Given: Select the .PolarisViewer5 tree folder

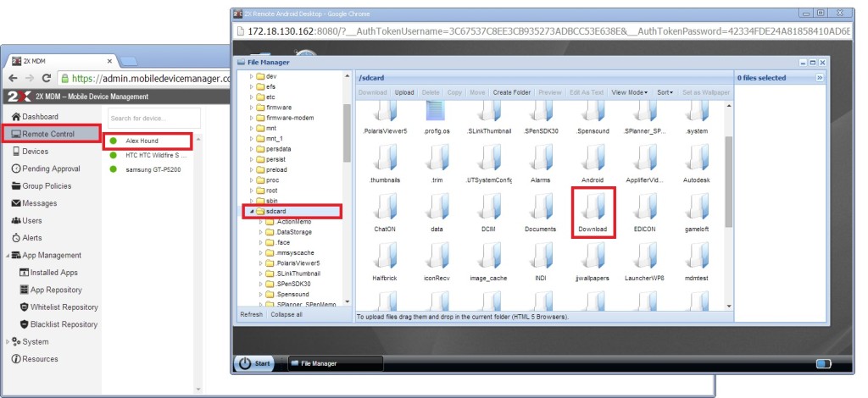Looking at the screenshot, I should pos(292,263).
